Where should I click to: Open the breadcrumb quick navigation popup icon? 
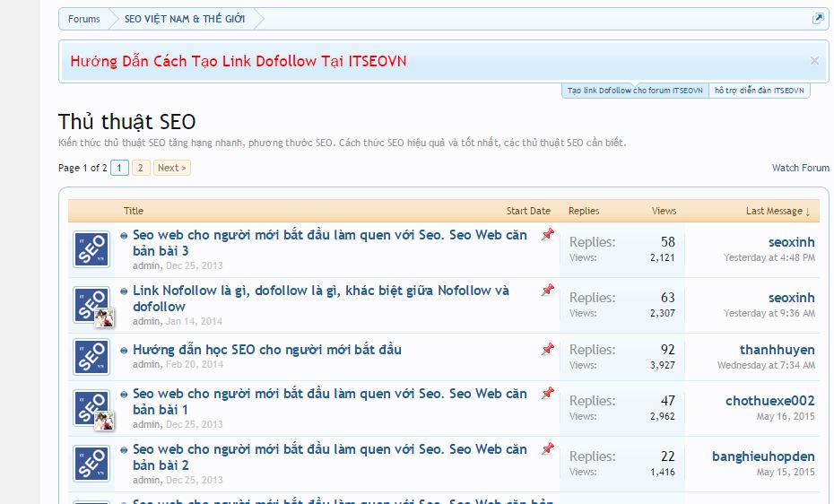coord(818,19)
